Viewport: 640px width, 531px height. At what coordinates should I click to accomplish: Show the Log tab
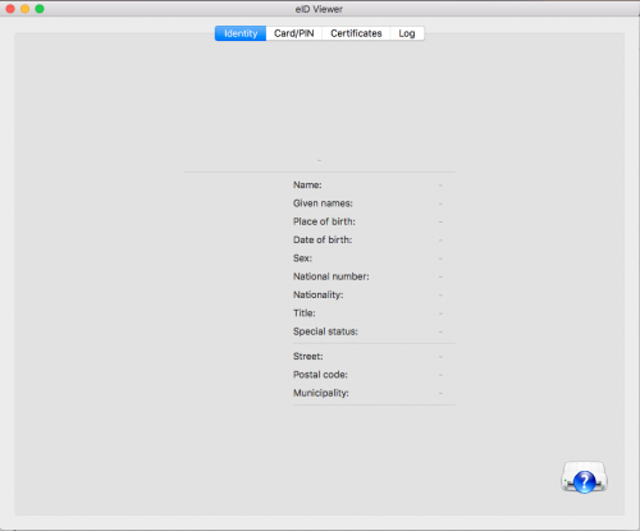coord(407,33)
